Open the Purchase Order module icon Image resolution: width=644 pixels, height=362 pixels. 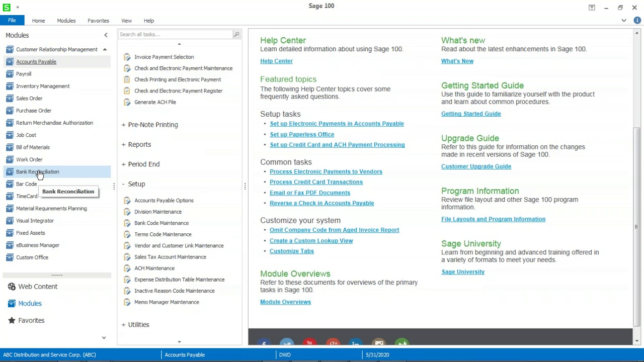(10, 111)
